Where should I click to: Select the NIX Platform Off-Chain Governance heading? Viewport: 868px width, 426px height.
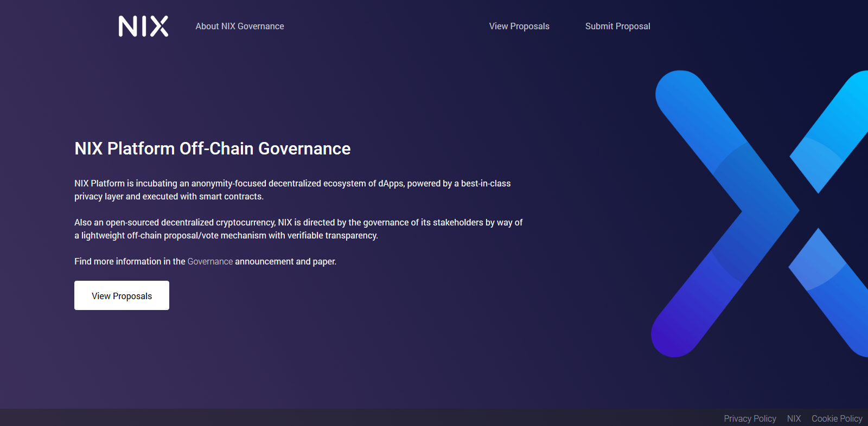213,149
